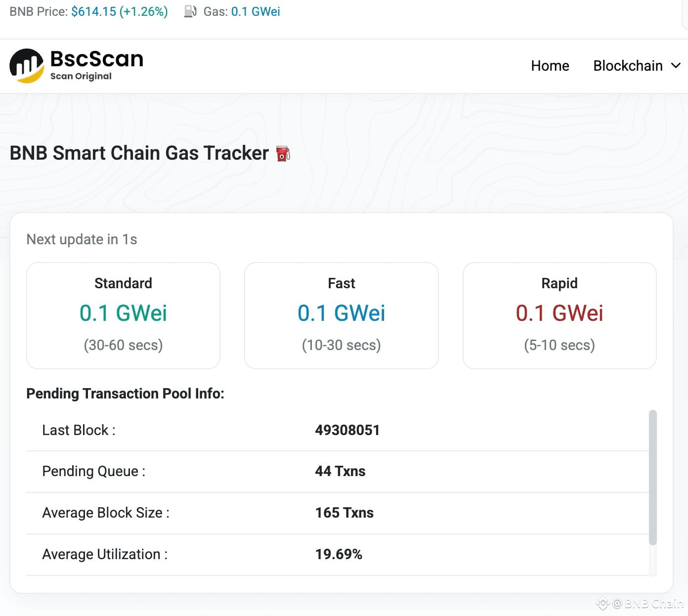
Task: Click the Next update countdown text
Action: (82, 239)
